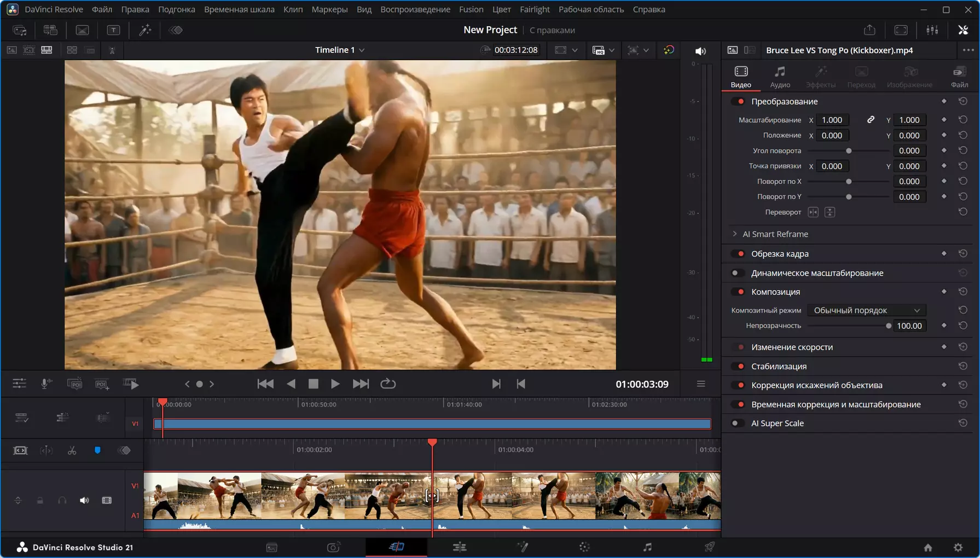Click the play forward button

coord(335,384)
